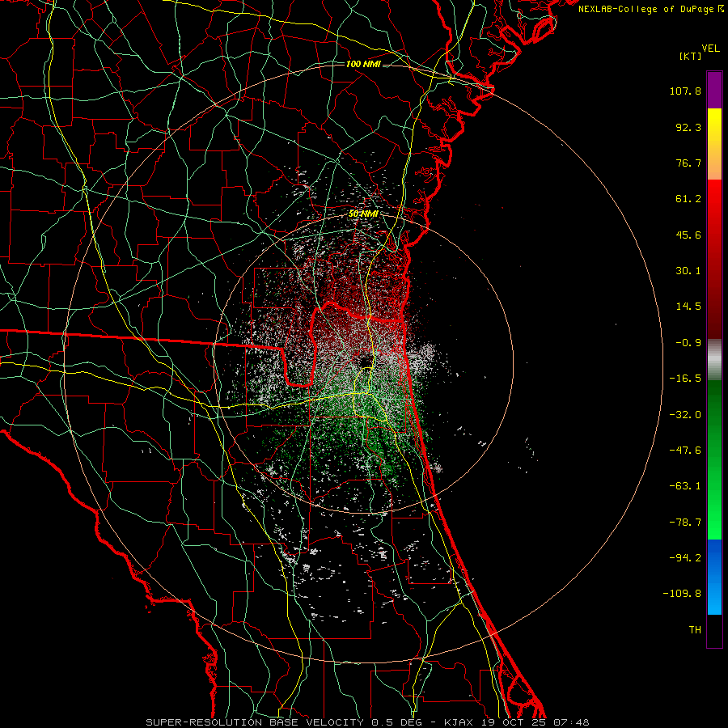The image size is (728, 728).
Task: Click the -32.0 value on the velocity scale
Action: [685, 415]
